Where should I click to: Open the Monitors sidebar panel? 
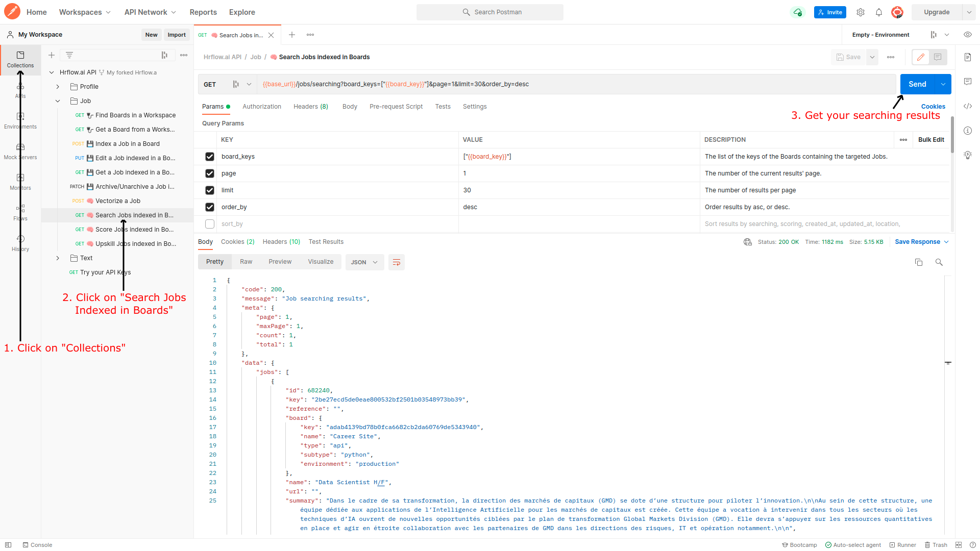coord(20,182)
